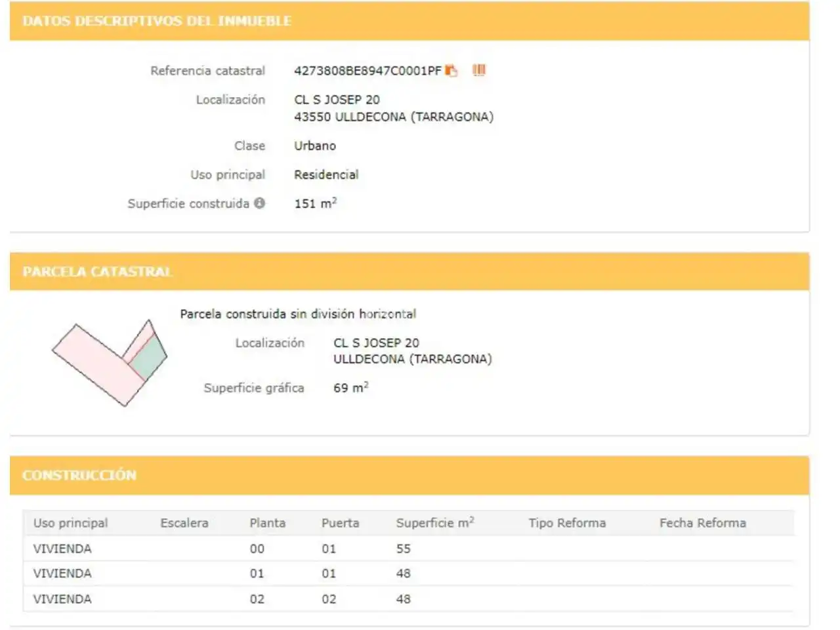Click the parcel's CL S JOSEP 20 address
The height and width of the screenshot is (630, 840).
pyautogui.click(x=376, y=343)
